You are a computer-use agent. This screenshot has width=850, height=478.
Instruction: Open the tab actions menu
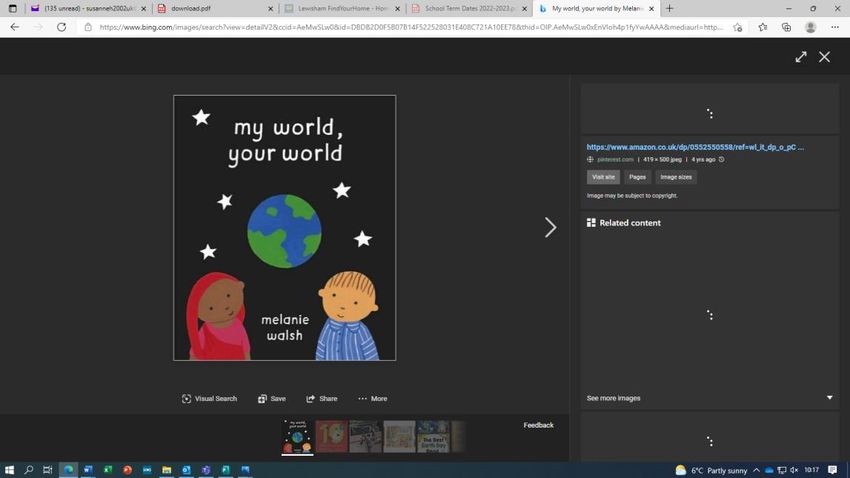[x=12, y=9]
